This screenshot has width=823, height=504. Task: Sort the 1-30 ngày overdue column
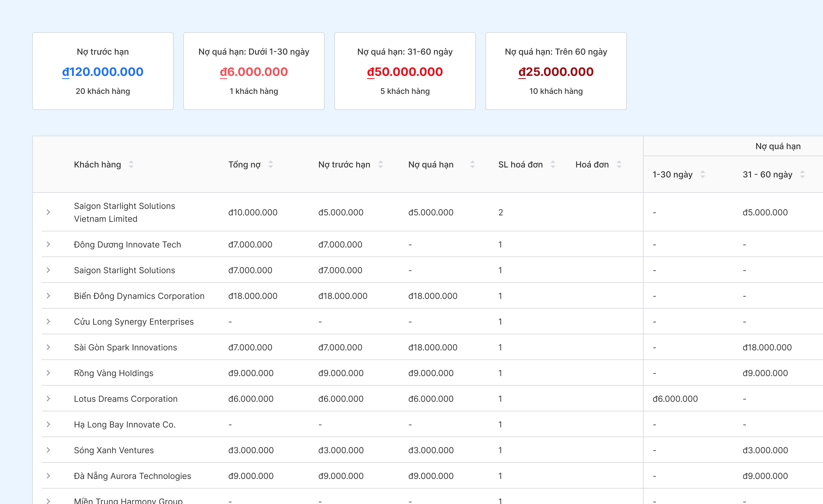coord(703,174)
